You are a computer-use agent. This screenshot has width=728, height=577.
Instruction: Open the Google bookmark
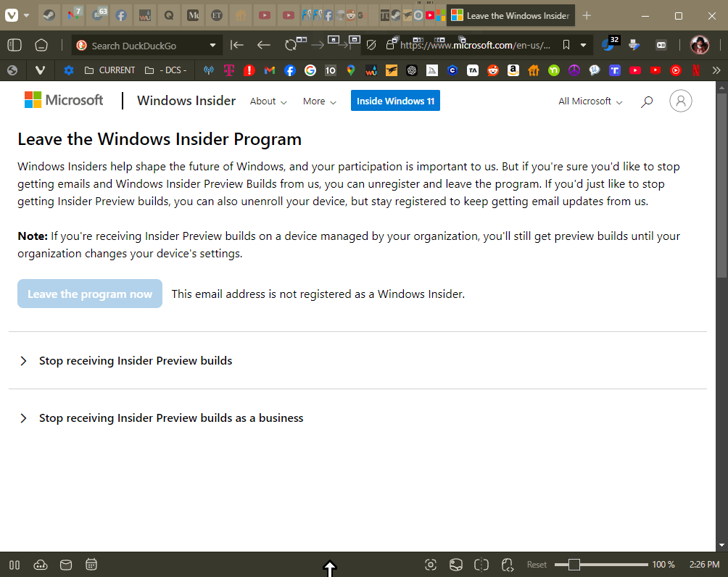tap(310, 70)
